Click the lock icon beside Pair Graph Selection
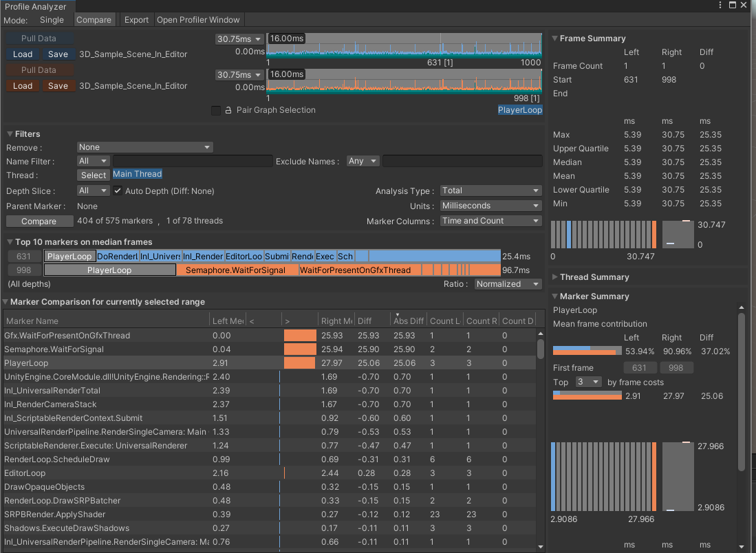This screenshot has width=756, height=553. tap(228, 110)
